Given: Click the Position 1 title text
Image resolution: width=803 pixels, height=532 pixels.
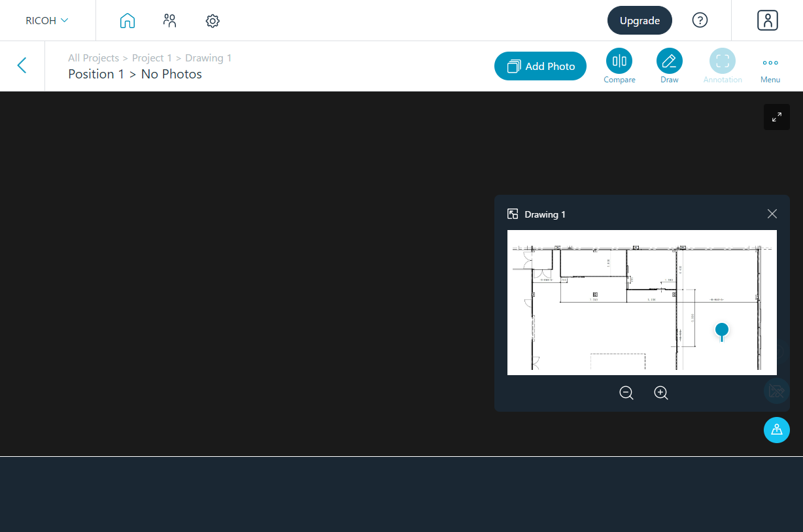Looking at the screenshot, I should [x=96, y=74].
